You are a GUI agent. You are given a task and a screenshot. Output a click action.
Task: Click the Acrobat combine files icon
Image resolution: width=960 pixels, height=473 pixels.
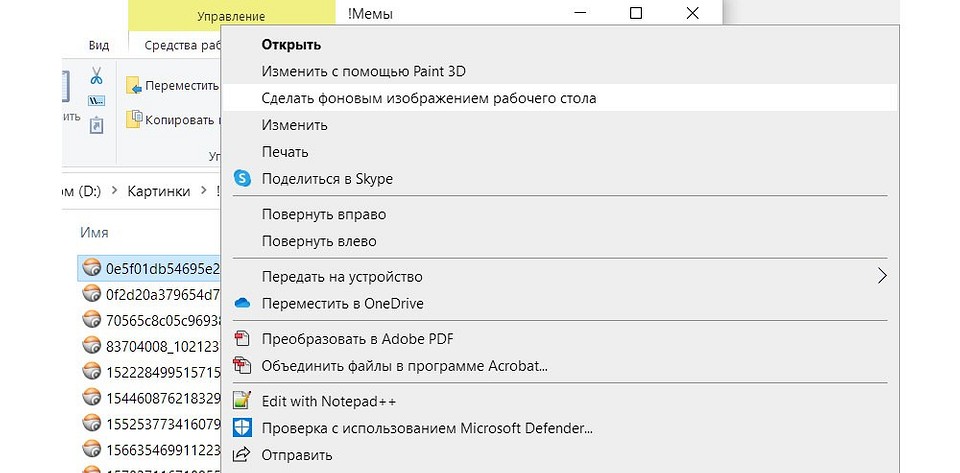[x=243, y=366]
